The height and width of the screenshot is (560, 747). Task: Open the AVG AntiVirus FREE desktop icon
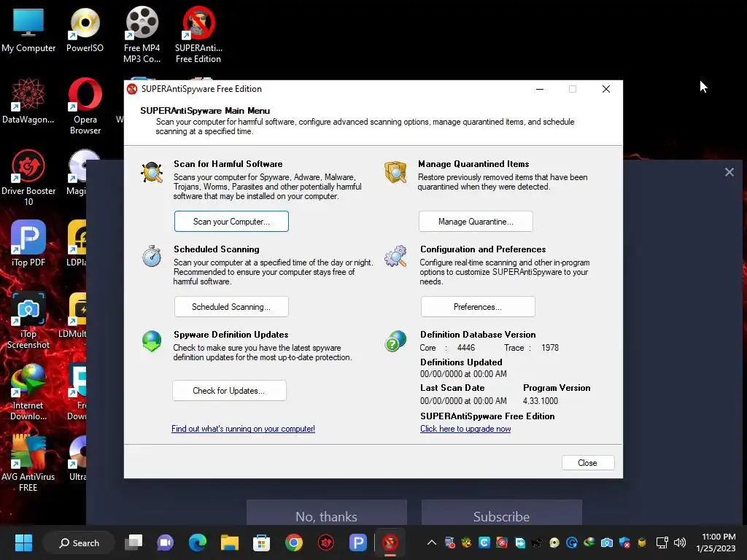coord(28,463)
